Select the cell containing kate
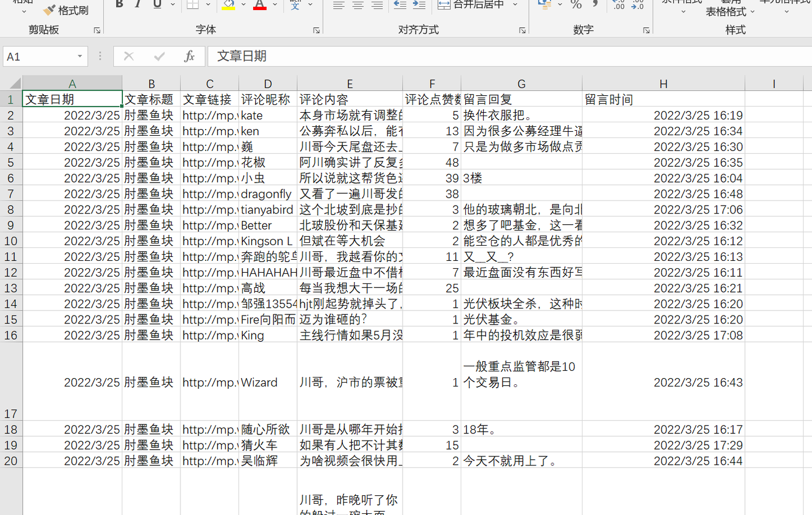Screen dimensions: 812x515 tap(268, 115)
